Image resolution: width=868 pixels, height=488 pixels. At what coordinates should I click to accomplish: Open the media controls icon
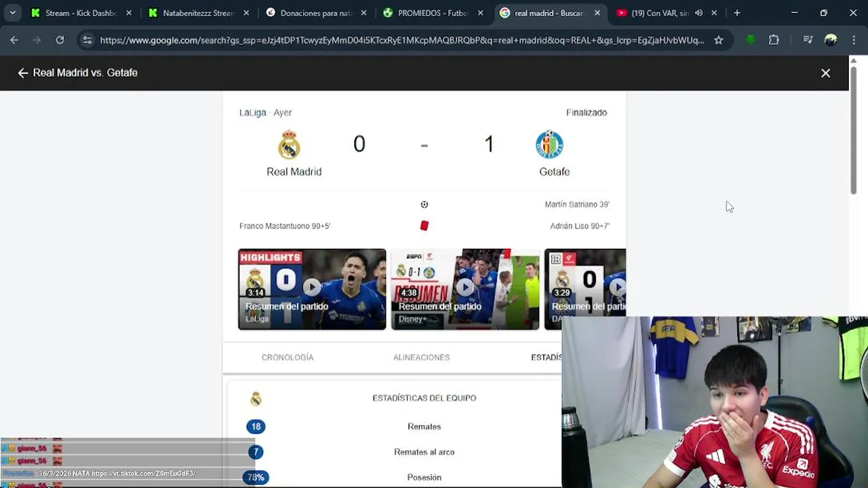(x=808, y=40)
